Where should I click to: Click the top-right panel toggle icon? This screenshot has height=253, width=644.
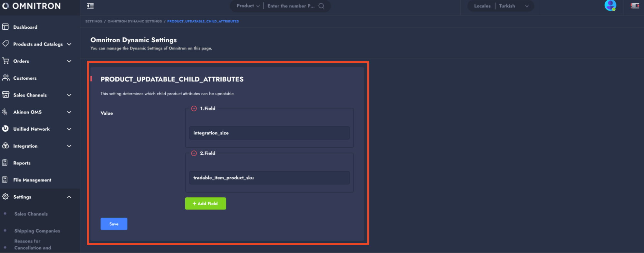[635, 6]
